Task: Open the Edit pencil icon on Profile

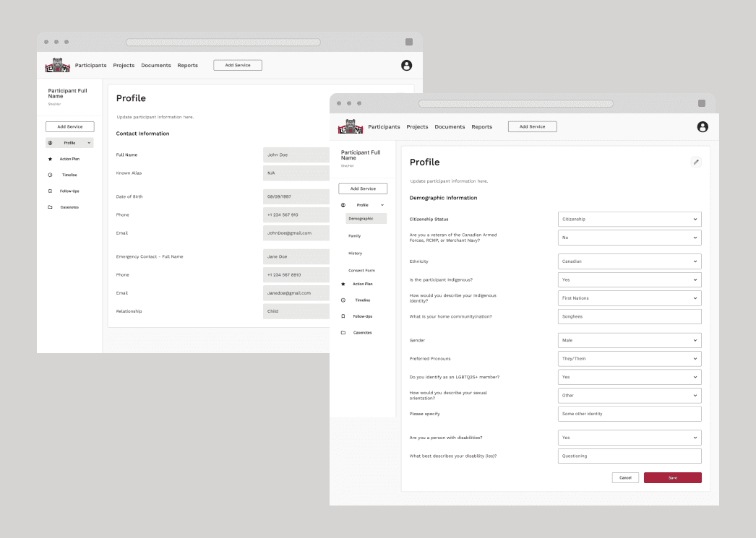Action: 696,162
